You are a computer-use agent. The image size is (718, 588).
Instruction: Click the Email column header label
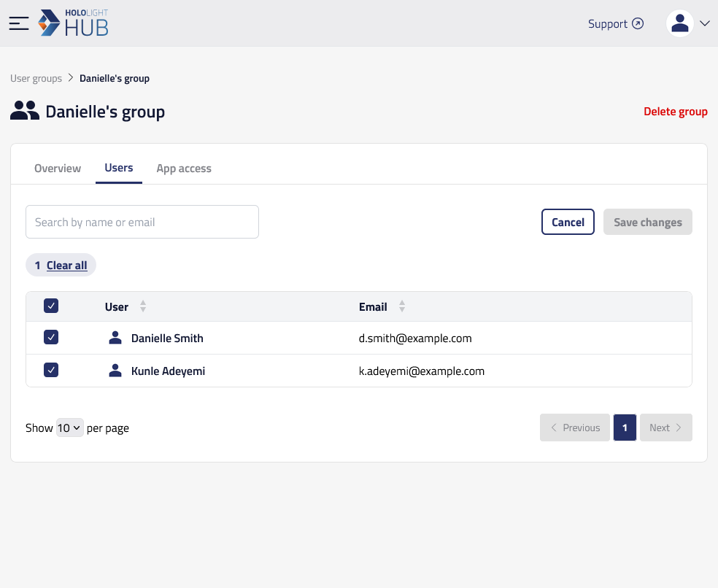pyautogui.click(x=373, y=307)
